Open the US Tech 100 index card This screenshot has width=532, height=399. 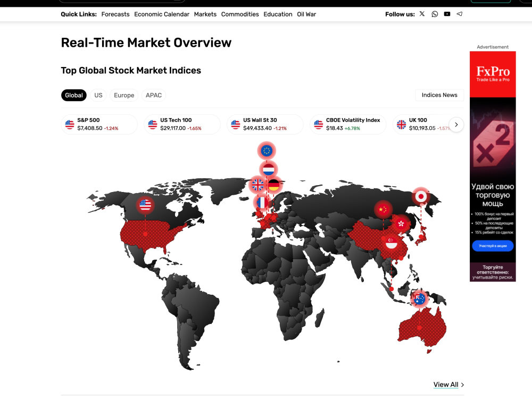(182, 124)
